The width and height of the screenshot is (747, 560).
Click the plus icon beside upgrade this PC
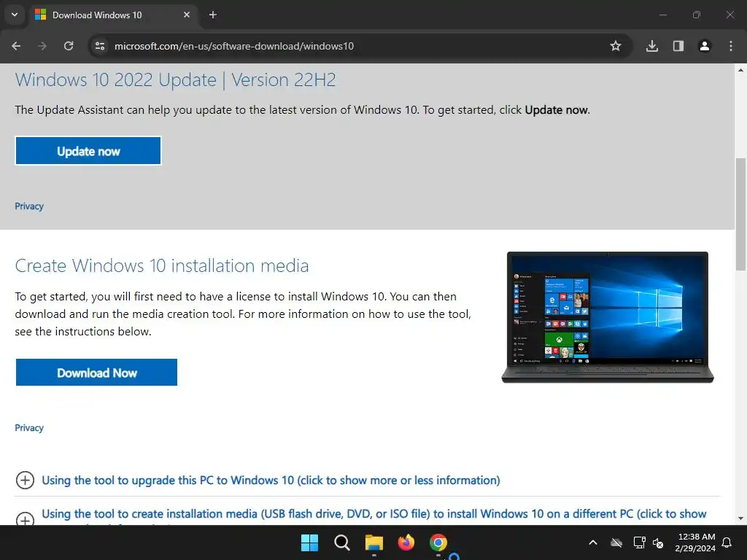click(26, 480)
